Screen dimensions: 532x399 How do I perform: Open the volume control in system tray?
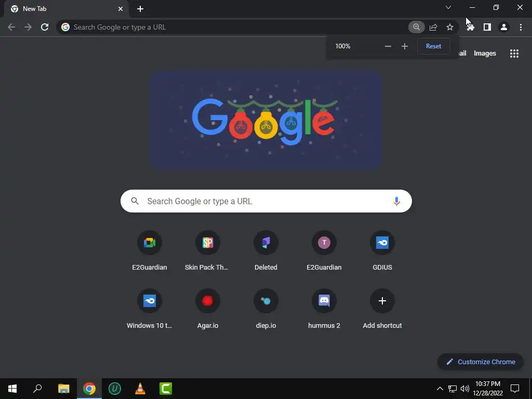click(x=465, y=389)
